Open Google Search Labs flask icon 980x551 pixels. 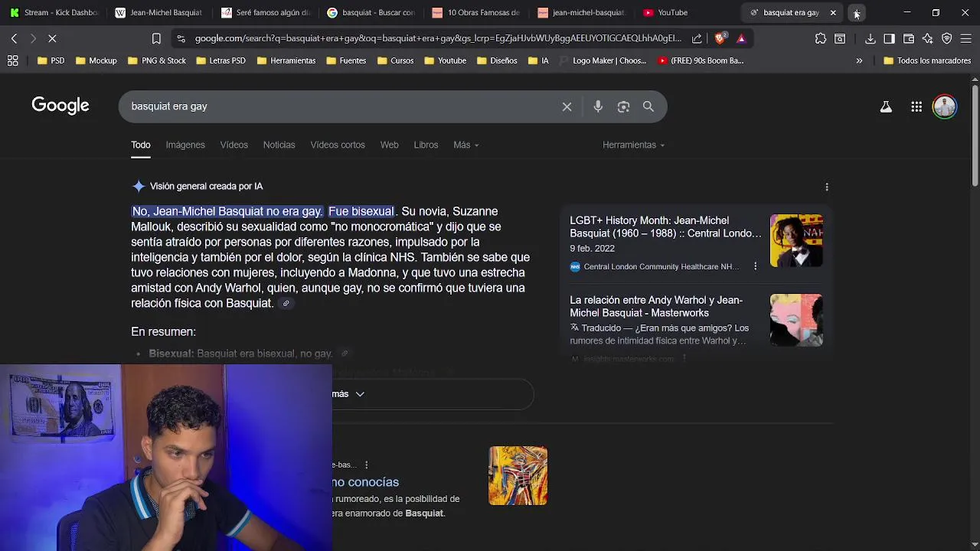coord(886,107)
